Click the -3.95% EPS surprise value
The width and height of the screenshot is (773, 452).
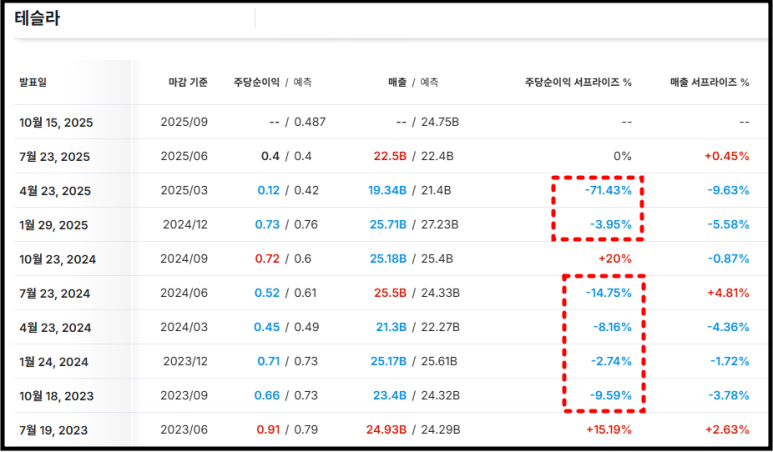[x=611, y=225]
